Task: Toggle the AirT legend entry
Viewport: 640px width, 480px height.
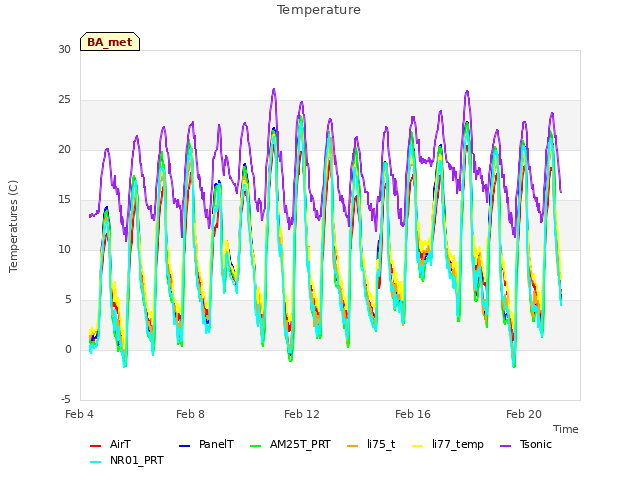Action: coord(110,444)
